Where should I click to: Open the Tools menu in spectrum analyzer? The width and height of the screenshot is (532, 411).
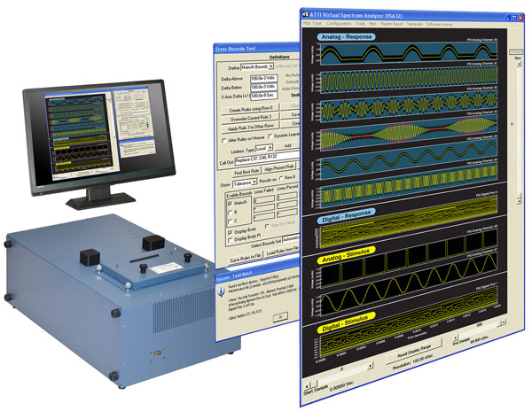coord(360,24)
